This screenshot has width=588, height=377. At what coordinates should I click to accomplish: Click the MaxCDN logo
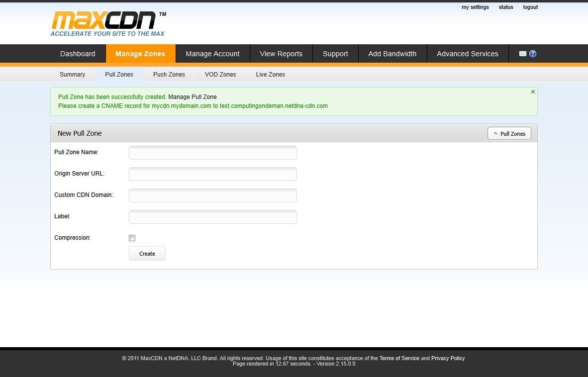coord(108,23)
